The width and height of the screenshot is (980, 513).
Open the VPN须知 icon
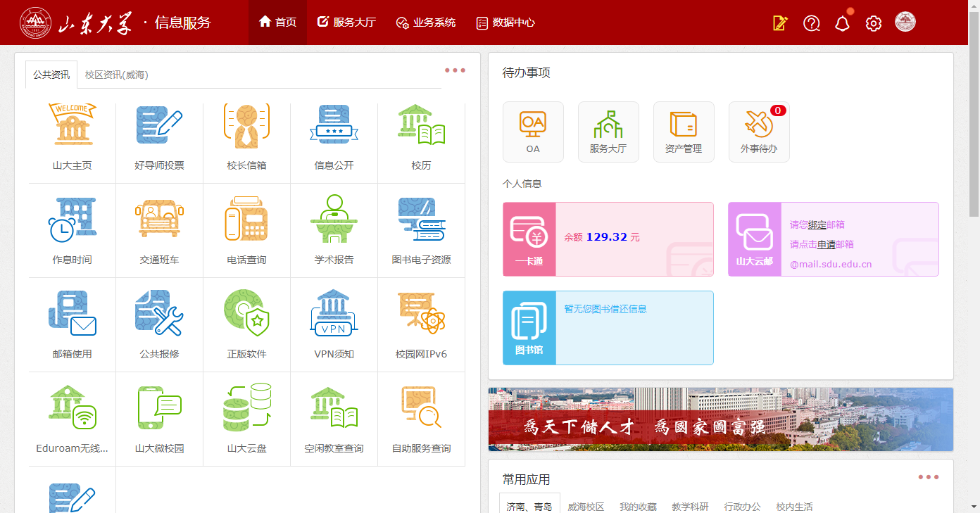point(334,315)
